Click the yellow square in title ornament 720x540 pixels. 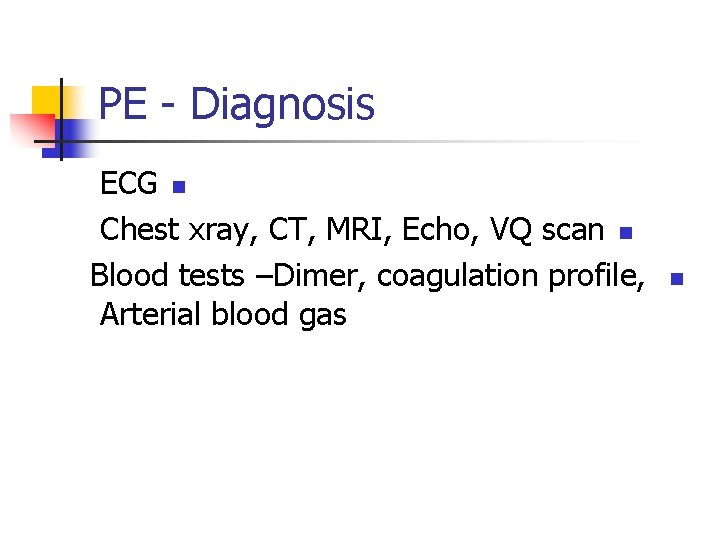(44, 100)
